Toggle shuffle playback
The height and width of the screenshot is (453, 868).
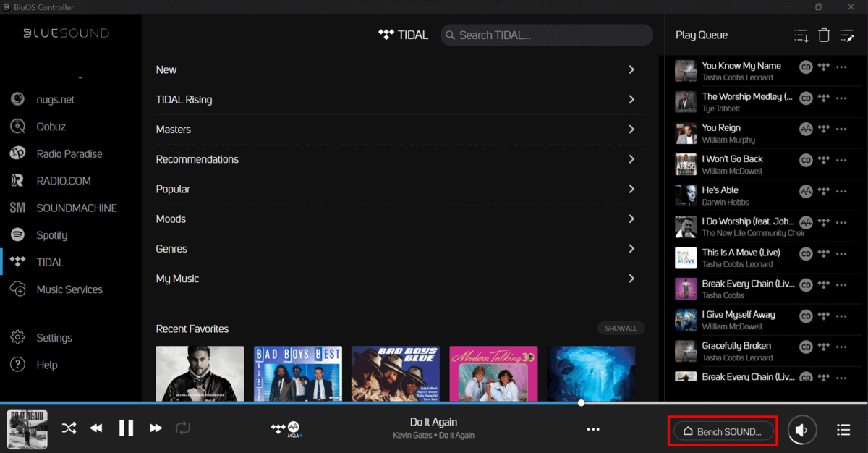69,428
